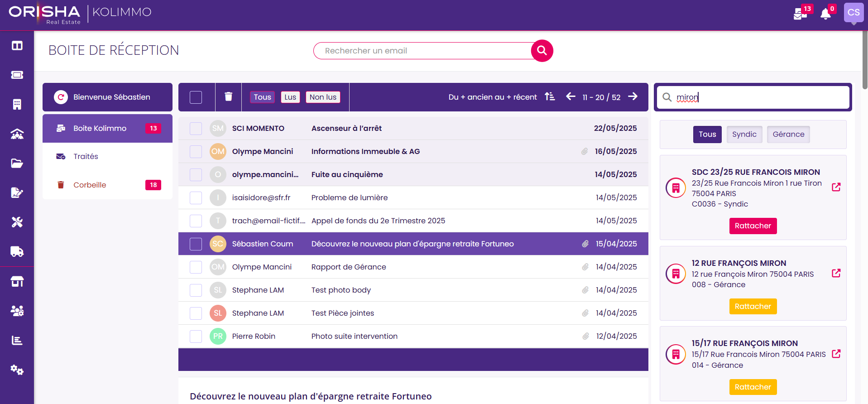This screenshot has height=404, width=868.
Task: Tick the select-all emails checkbox
Action: [x=196, y=97]
